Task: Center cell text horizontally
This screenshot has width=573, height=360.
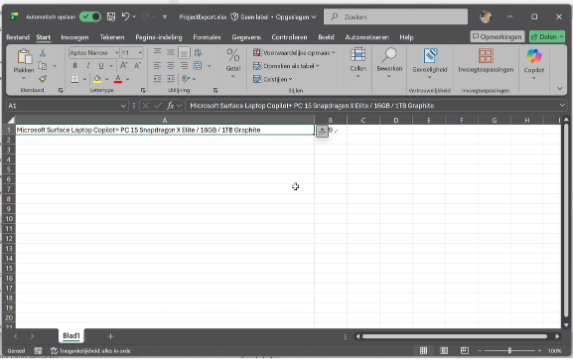Action: 171,66
